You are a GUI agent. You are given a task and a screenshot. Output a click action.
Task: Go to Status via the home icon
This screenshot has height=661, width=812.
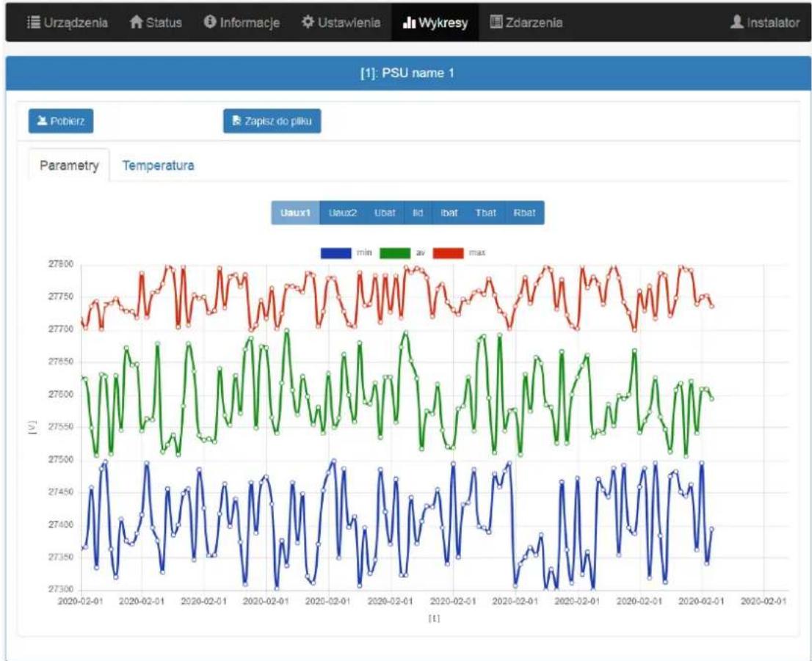137,22
